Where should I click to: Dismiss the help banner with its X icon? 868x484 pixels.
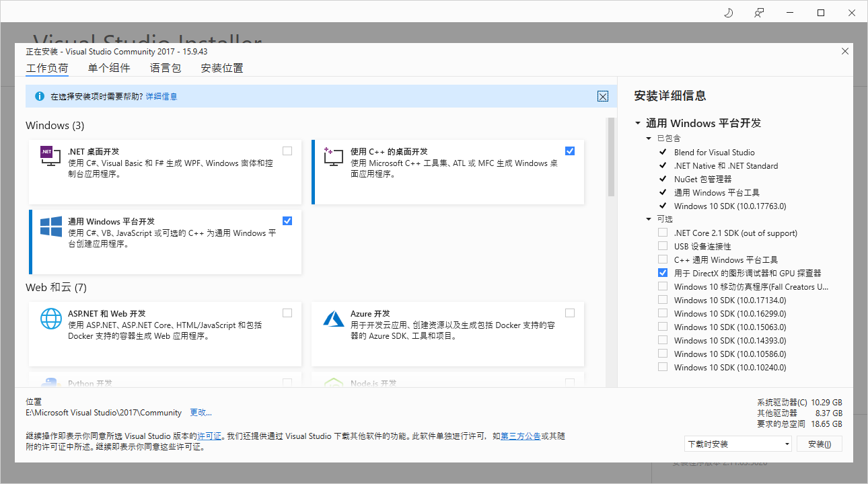(603, 96)
